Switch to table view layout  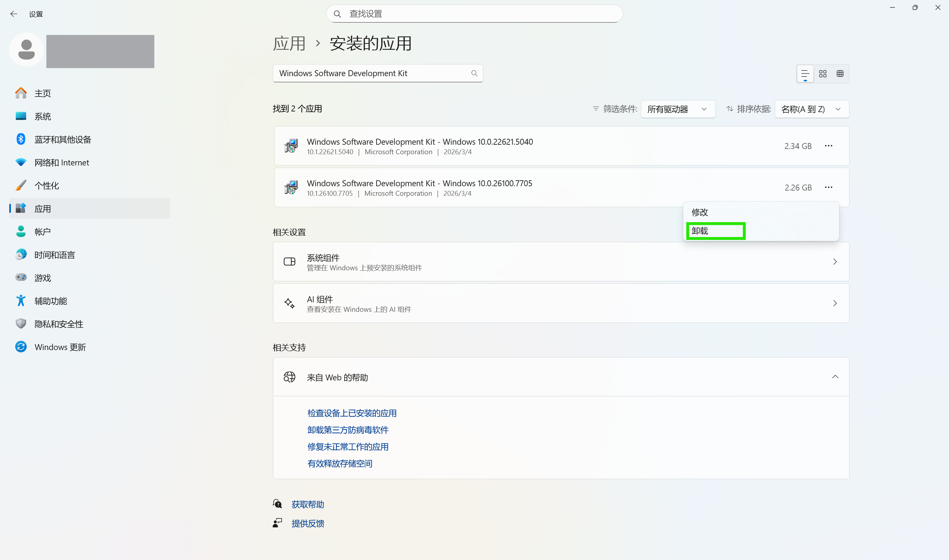[x=840, y=74]
